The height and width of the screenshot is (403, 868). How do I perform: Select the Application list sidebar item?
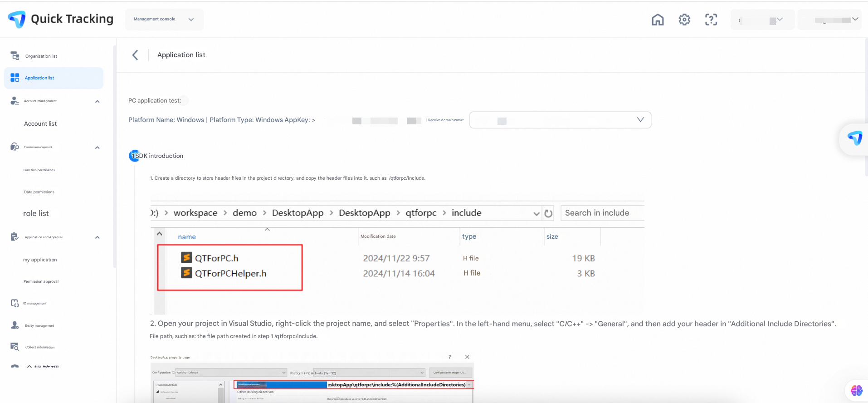[x=54, y=78]
